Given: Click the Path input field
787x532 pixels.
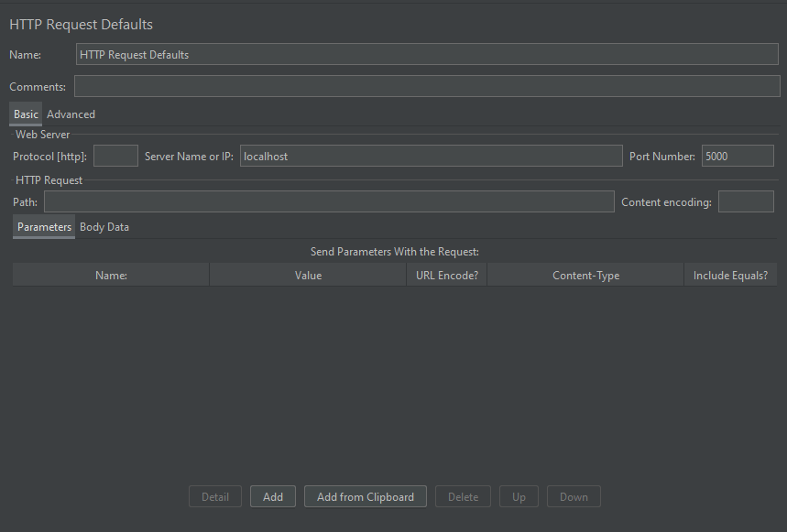Looking at the screenshot, I should 329,201.
